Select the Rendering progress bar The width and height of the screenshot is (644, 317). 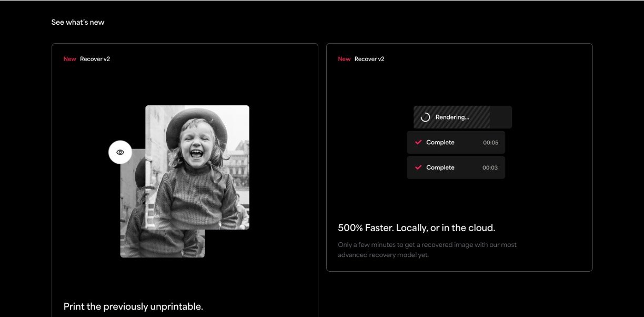coord(462,117)
